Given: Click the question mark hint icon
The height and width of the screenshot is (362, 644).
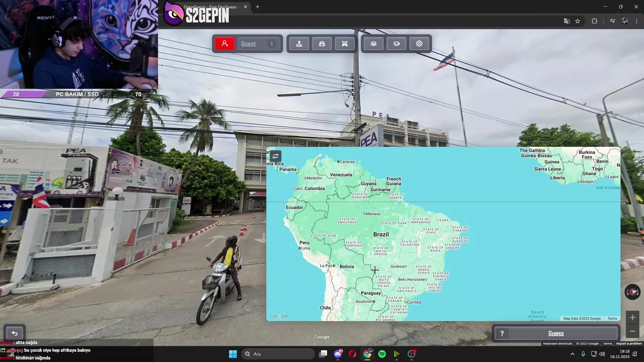Looking at the screenshot, I should tap(502, 334).
